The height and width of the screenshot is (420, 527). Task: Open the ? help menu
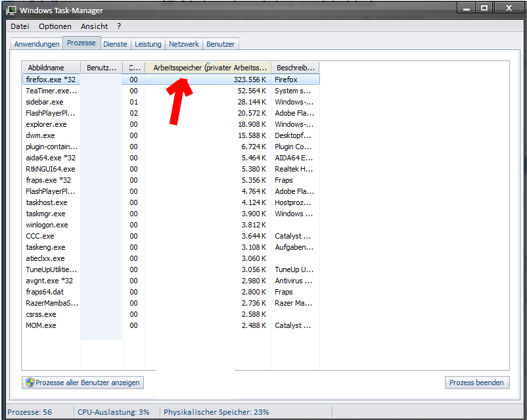(119, 26)
